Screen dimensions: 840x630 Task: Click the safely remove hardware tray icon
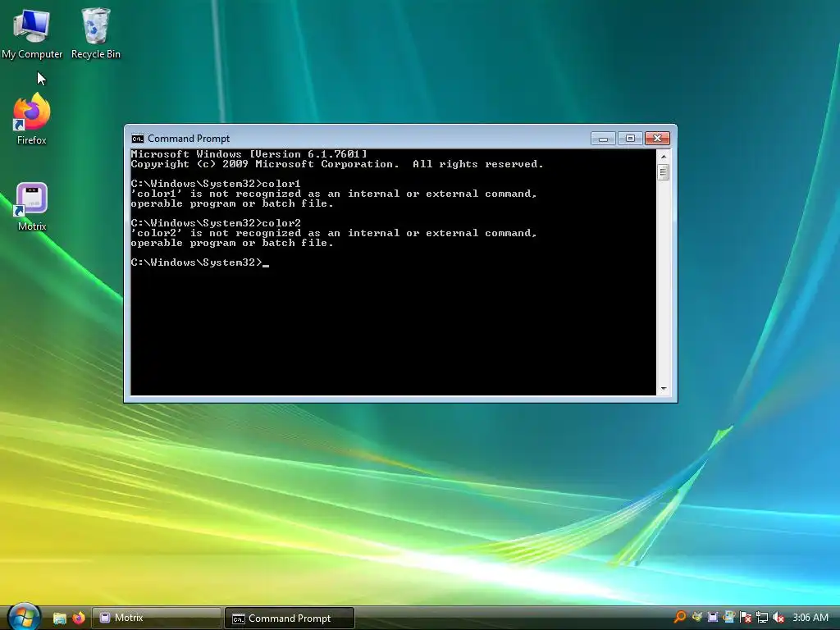(x=728, y=617)
